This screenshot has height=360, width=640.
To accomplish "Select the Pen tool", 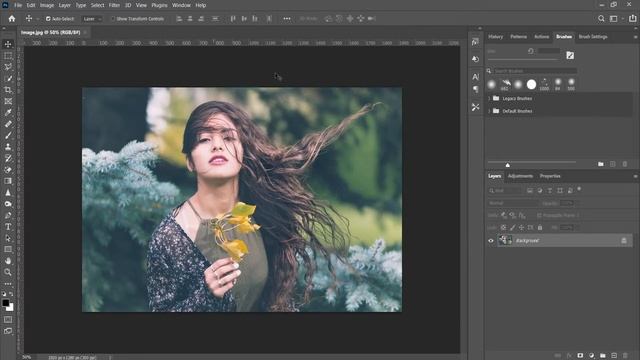I will click(x=8, y=216).
